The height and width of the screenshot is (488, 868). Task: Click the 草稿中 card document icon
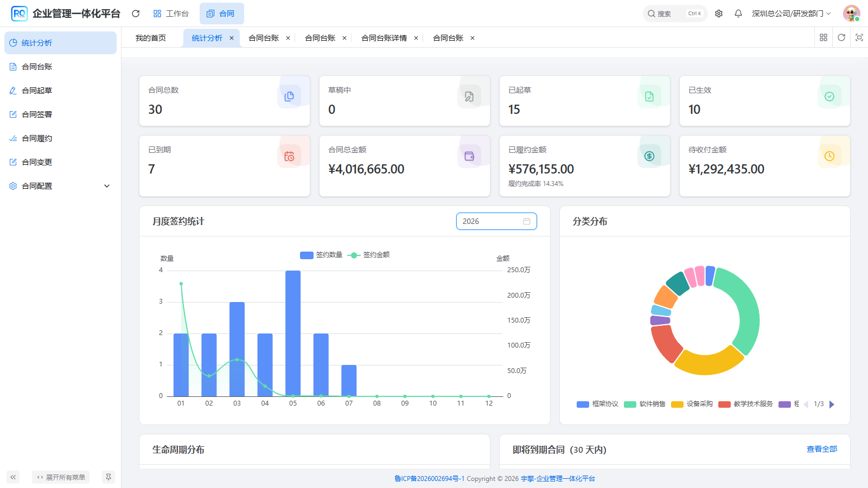coord(469,96)
